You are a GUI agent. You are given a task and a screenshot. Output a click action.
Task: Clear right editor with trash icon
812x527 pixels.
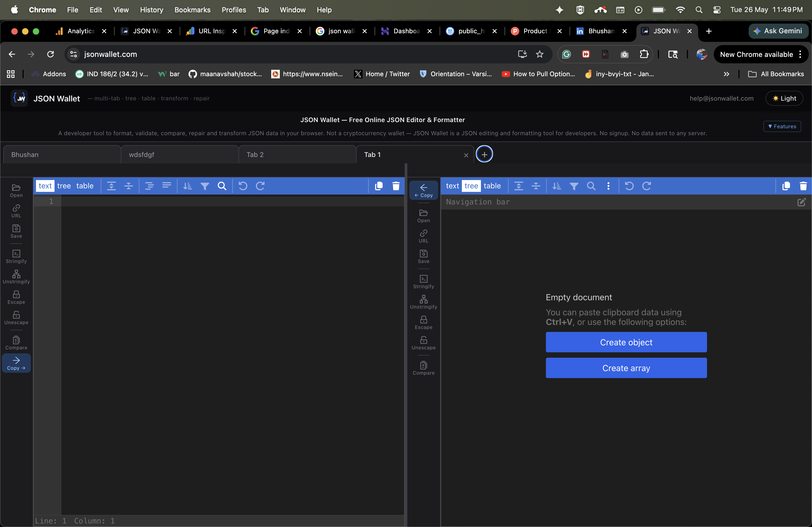803,186
